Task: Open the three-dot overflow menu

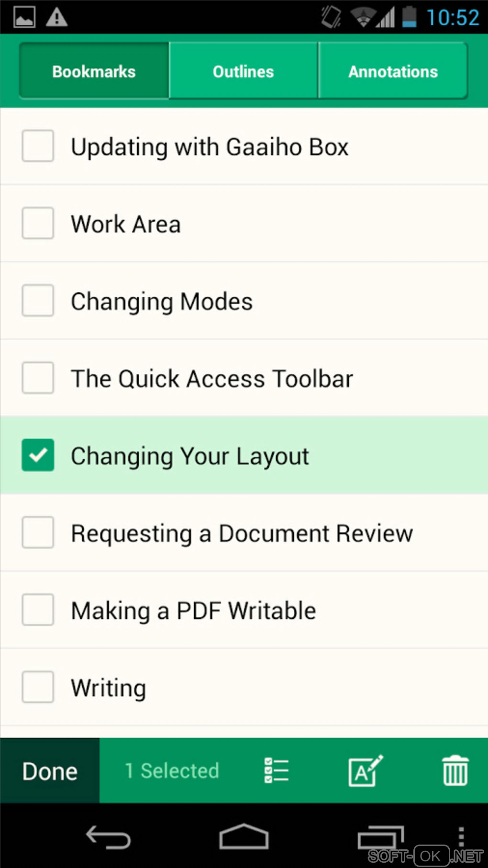Action: tap(461, 837)
